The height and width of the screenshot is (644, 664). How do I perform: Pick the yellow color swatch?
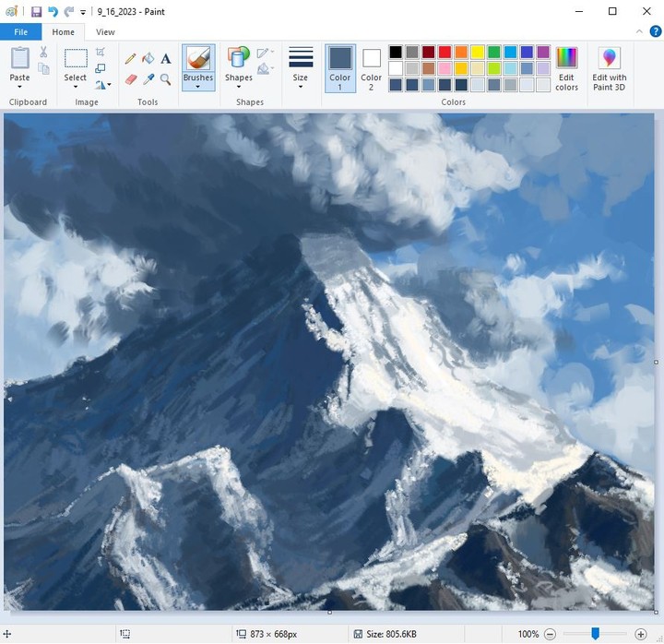[478, 52]
